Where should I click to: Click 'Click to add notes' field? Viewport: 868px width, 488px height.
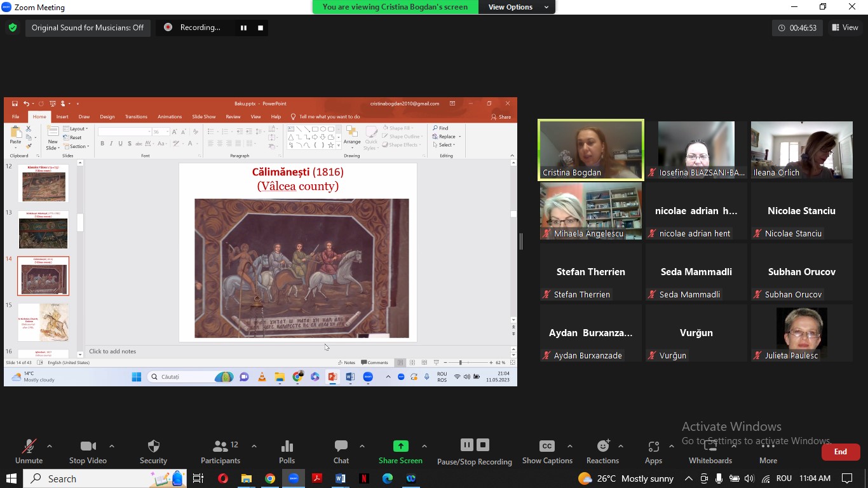[x=112, y=351]
